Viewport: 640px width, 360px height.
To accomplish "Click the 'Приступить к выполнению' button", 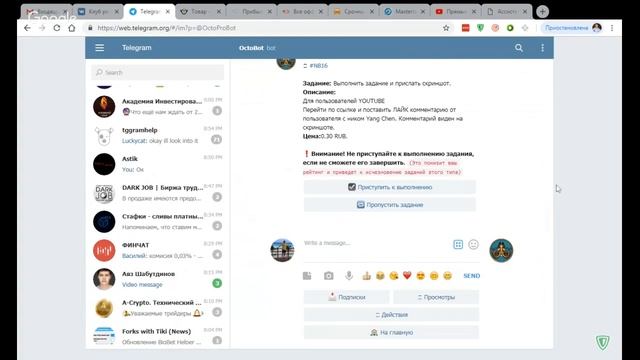I will tap(390, 187).
